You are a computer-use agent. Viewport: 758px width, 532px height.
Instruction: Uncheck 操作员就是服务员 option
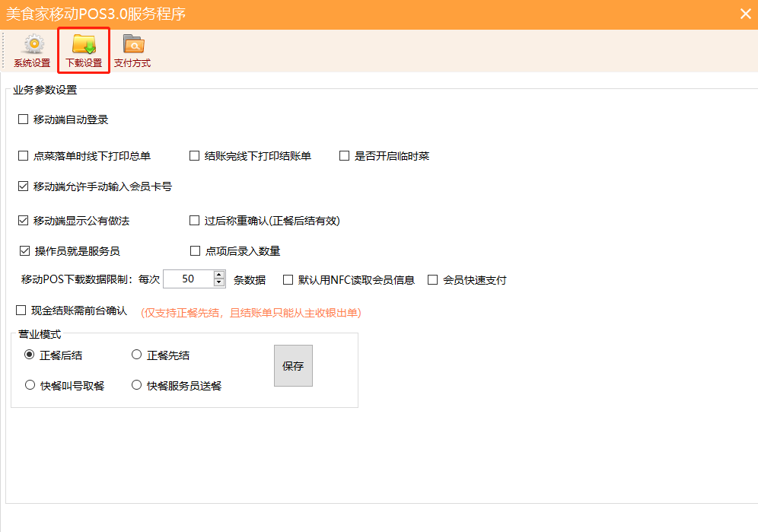pos(24,250)
